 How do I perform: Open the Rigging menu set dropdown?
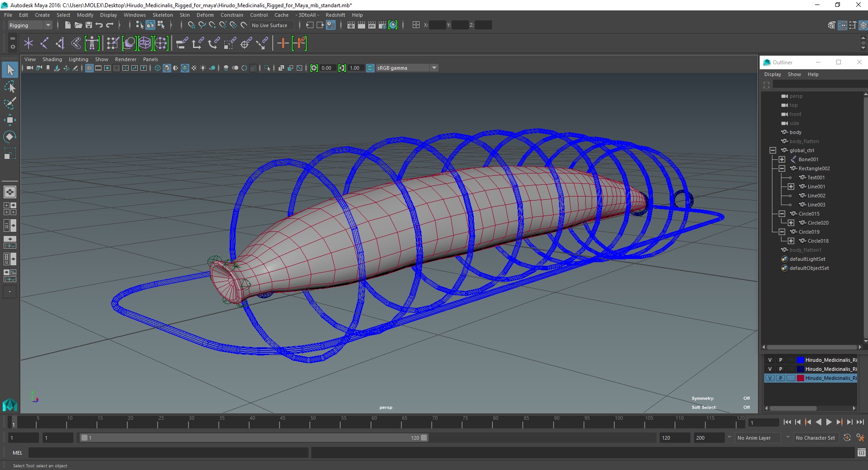(x=30, y=25)
